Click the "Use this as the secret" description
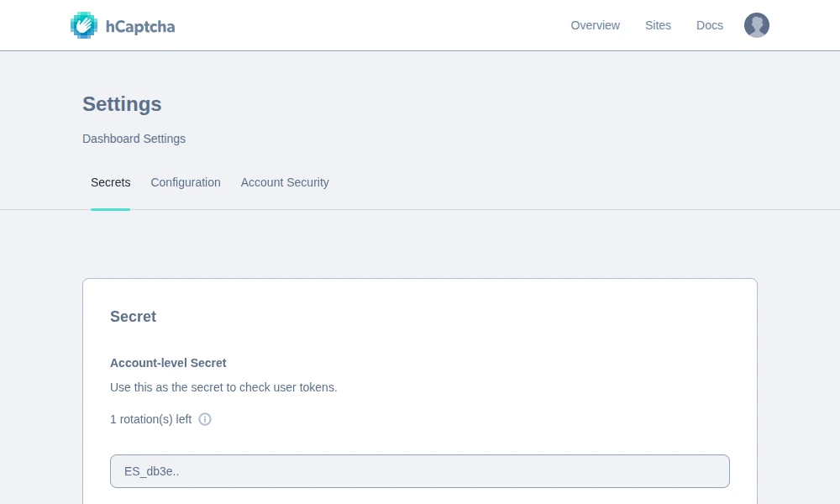Screen dimensions: 840x504 [223, 387]
